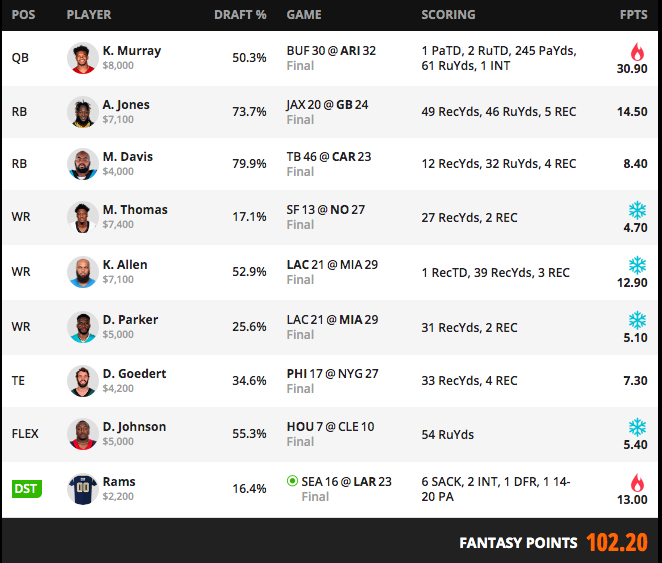
Task: Sort by the DRAFT % column header
Action: [x=240, y=15]
